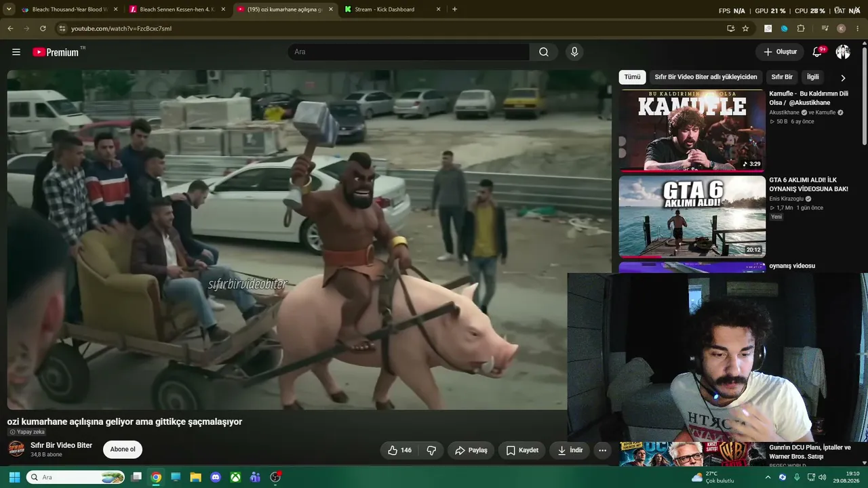
Task: Click the YouTube search magnifier button
Action: pos(544,52)
